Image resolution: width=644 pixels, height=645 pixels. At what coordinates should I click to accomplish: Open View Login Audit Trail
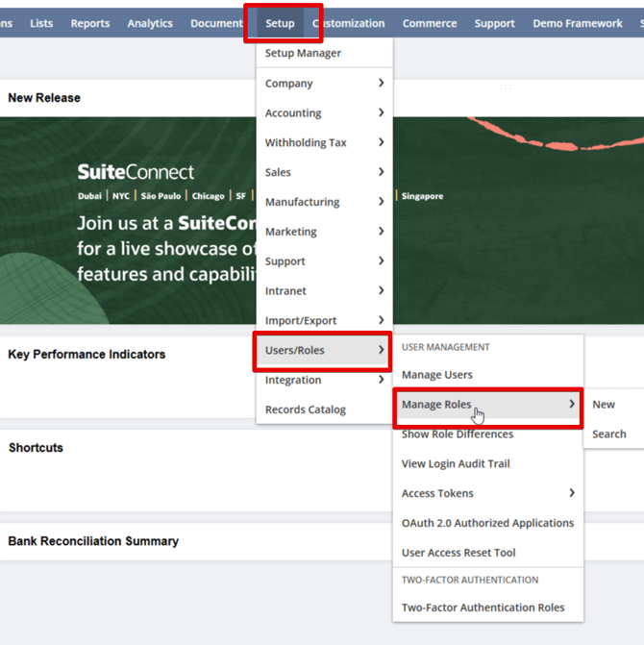click(x=456, y=464)
